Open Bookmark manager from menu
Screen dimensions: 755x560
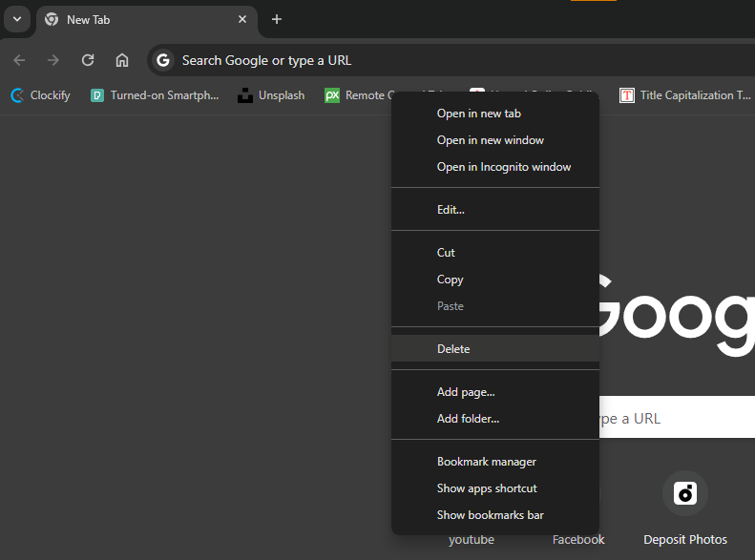click(x=495, y=462)
